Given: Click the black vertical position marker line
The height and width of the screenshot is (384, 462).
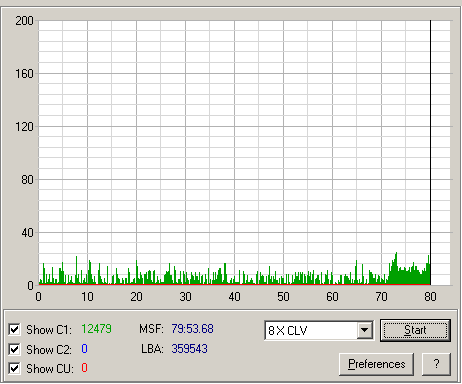Looking at the screenshot, I should coord(430,152).
